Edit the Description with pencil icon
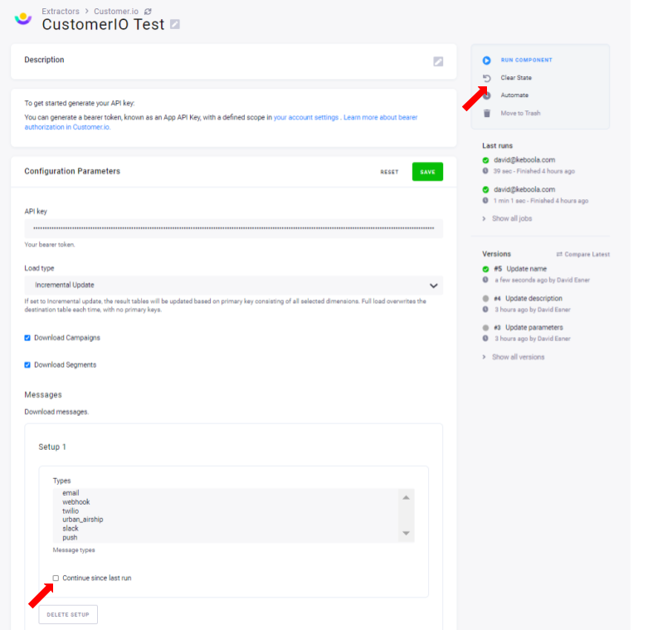This screenshot has width=672, height=630. [x=438, y=61]
